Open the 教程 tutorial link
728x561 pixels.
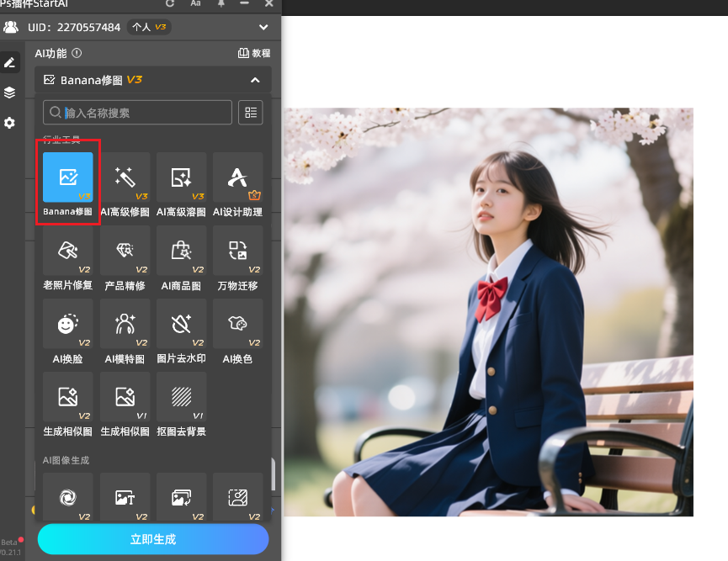tap(255, 53)
